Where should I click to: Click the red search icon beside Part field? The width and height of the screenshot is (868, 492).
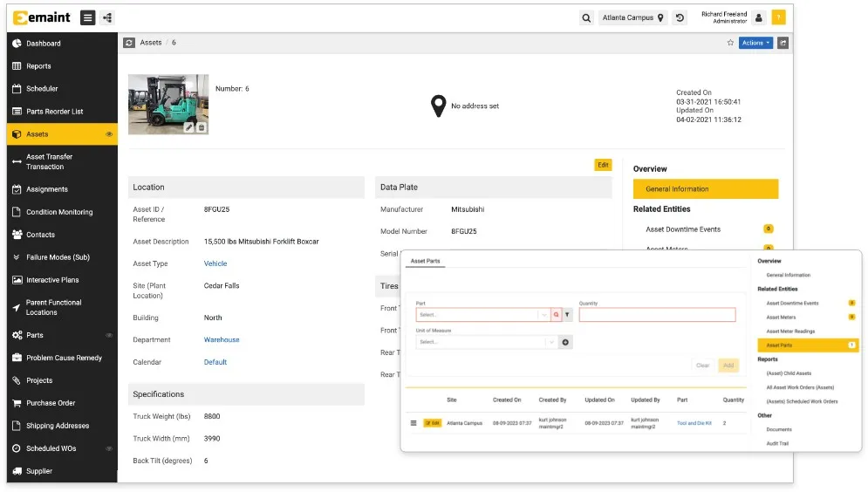[556, 314]
